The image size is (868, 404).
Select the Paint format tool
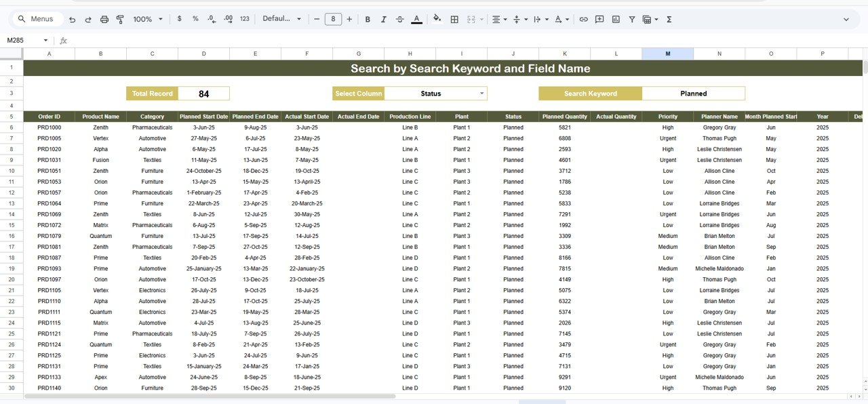click(120, 19)
